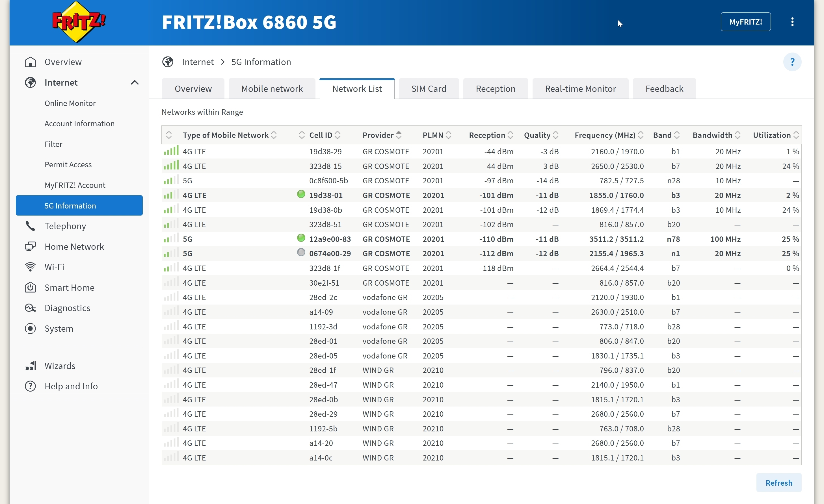Open the Feedback tab

(x=664, y=89)
